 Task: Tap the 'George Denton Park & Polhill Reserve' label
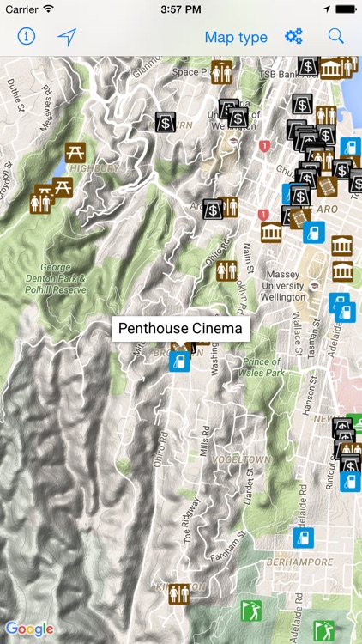[56, 279]
